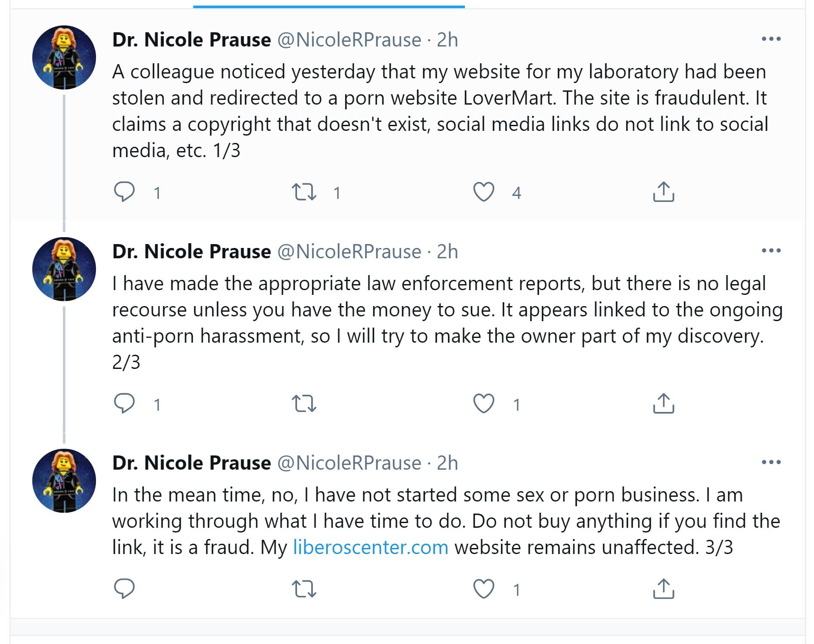Viewport: 814px width, 644px height.
Task: Retweet the tweet marked 2/3
Action: pyautogui.click(x=304, y=404)
